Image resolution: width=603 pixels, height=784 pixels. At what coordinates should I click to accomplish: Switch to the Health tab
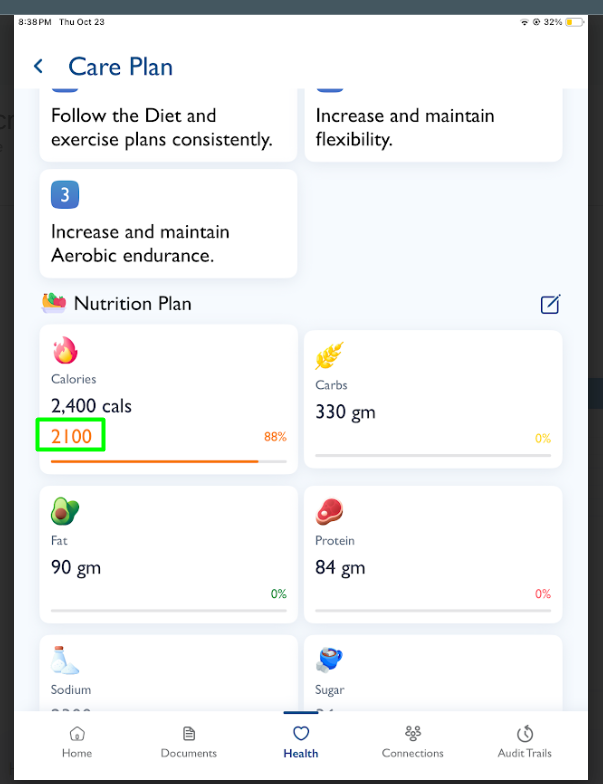pos(301,741)
